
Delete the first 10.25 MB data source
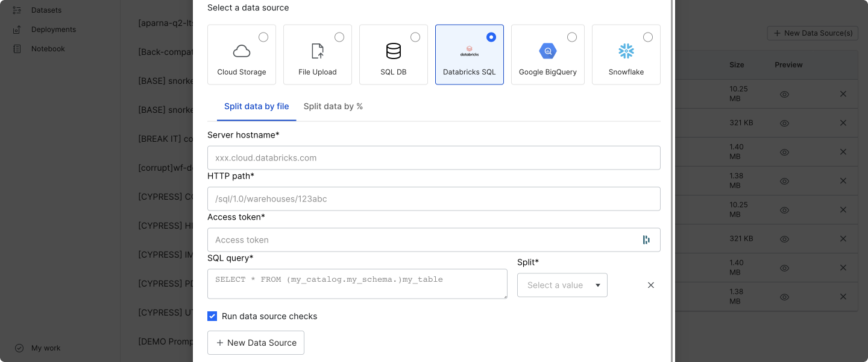(x=843, y=94)
